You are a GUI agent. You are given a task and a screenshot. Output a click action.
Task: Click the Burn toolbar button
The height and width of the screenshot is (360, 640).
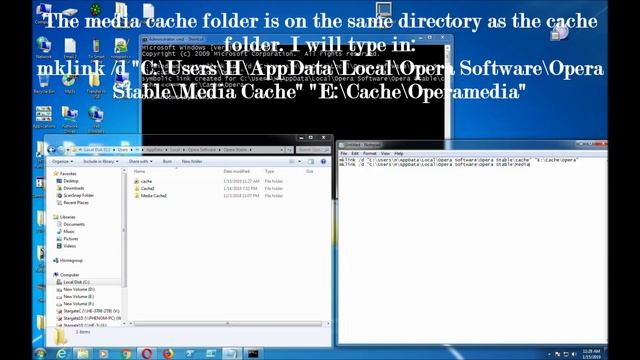pyautogui.click(x=167, y=162)
